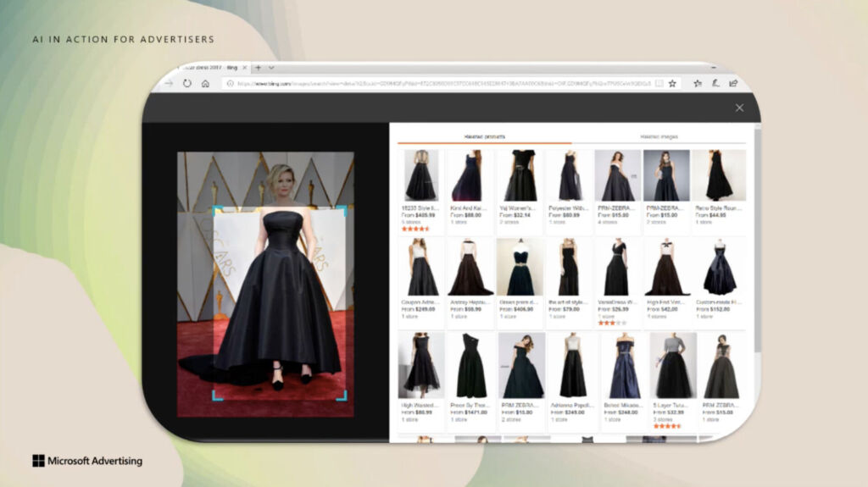Toggle reading view icon in address bar
This screenshot has height=487, width=868.
[x=659, y=84]
